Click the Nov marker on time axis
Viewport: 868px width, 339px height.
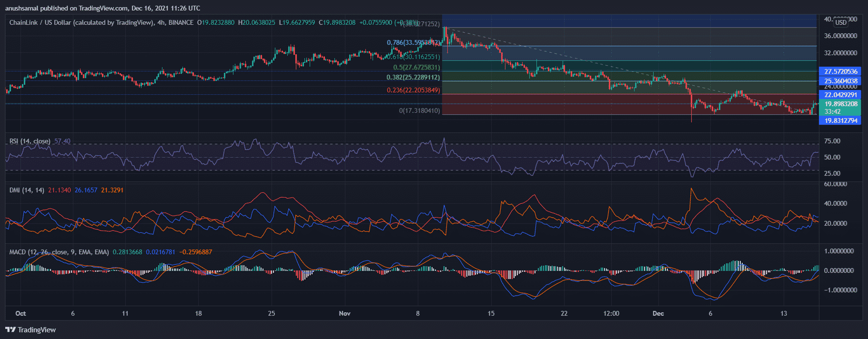(x=344, y=313)
